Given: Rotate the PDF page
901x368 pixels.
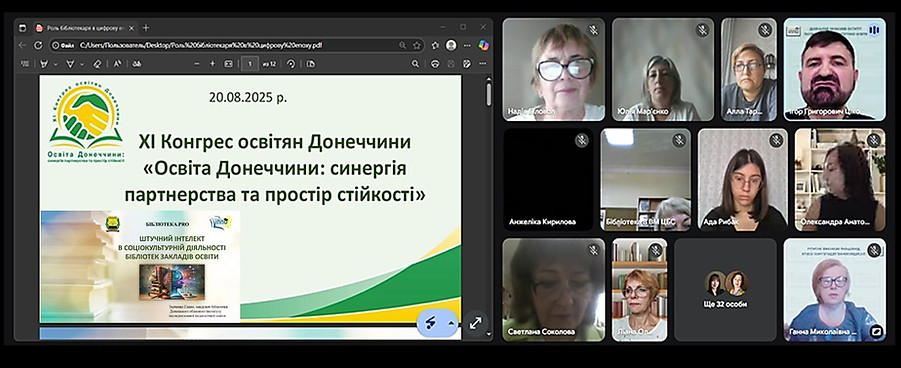Looking at the screenshot, I should (x=291, y=64).
